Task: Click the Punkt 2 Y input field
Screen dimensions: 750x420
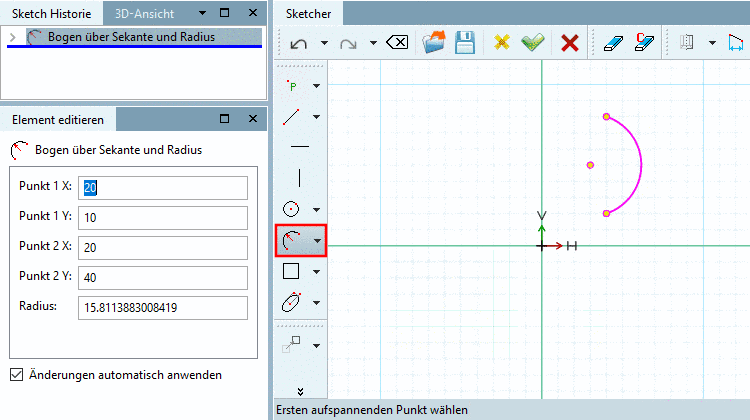Action: (163, 278)
